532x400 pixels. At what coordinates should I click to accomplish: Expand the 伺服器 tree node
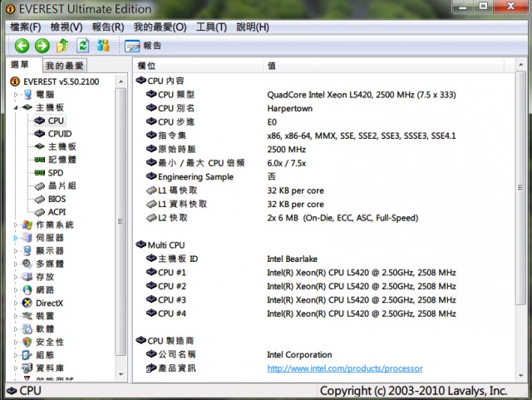(16, 238)
